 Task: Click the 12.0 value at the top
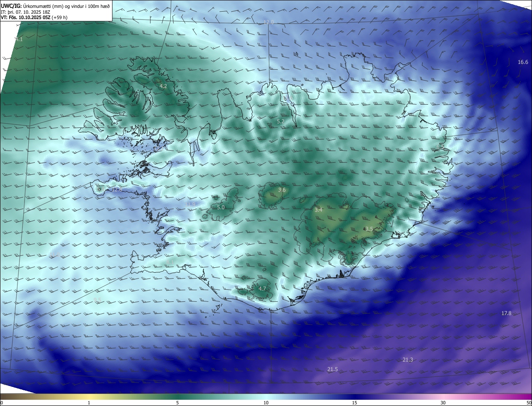coord(269,22)
